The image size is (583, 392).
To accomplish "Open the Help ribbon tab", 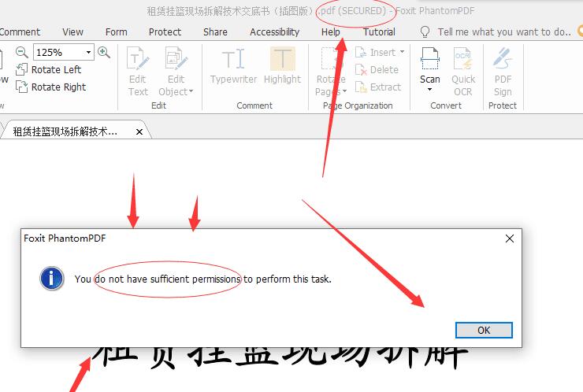I will [x=331, y=32].
